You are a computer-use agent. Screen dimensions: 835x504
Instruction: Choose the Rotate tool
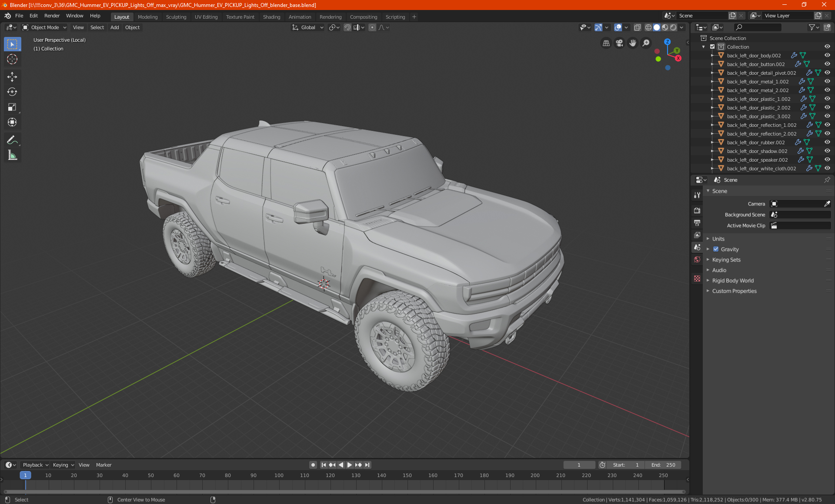click(12, 92)
